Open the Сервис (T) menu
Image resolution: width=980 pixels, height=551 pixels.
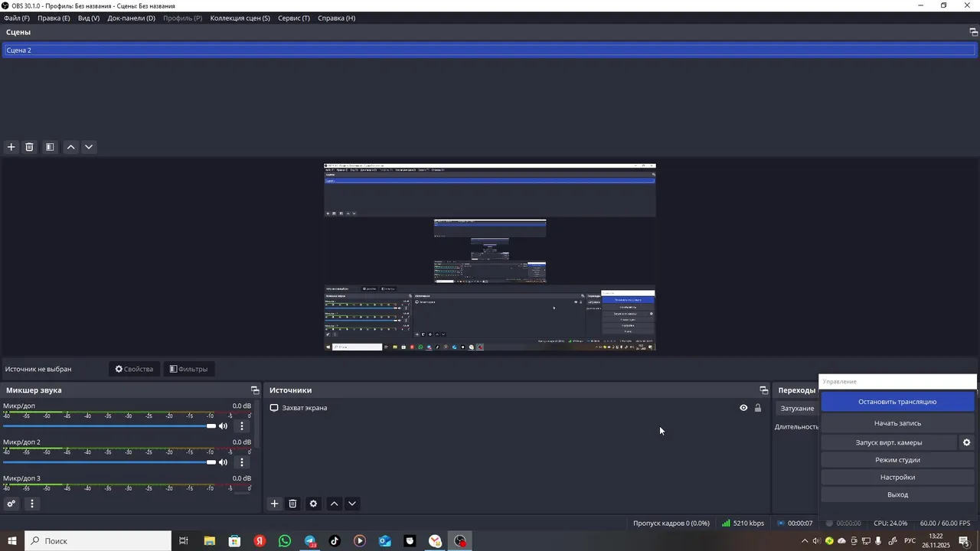tap(294, 18)
